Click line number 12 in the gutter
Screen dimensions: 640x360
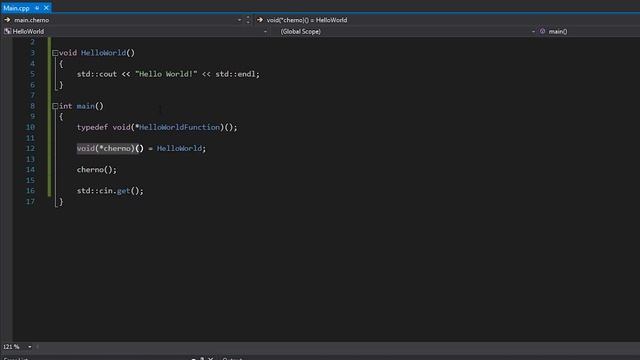(30, 148)
